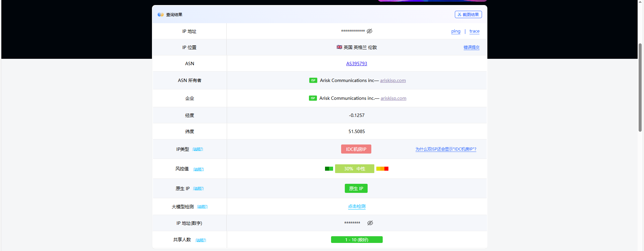Click the 30% neutral risk score bar
Image resolution: width=644 pixels, height=251 pixels.
click(x=355, y=169)
